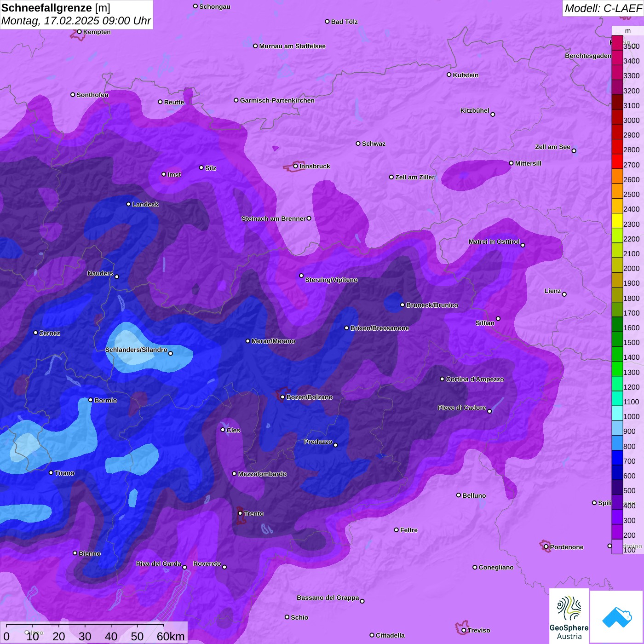
Task: Click the Pordenone city marker
Action: click(x=546, y=547)
